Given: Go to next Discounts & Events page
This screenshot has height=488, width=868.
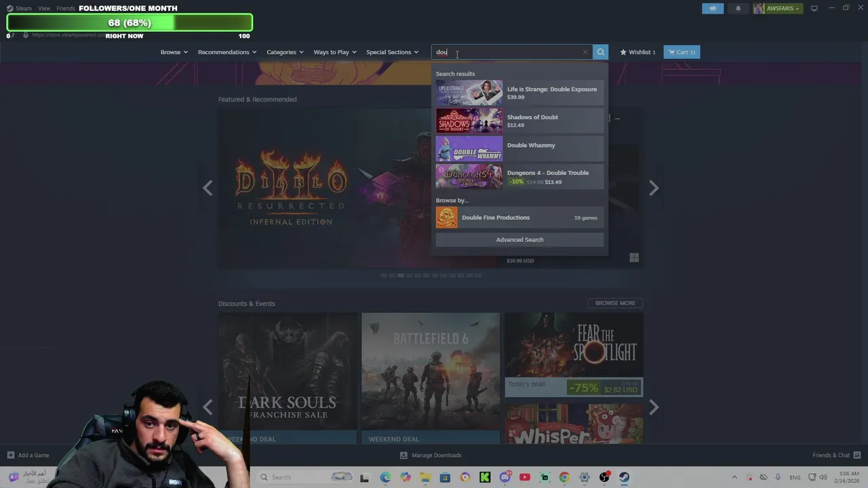Looking at the screenshot, I should click(x=654, y=407).
